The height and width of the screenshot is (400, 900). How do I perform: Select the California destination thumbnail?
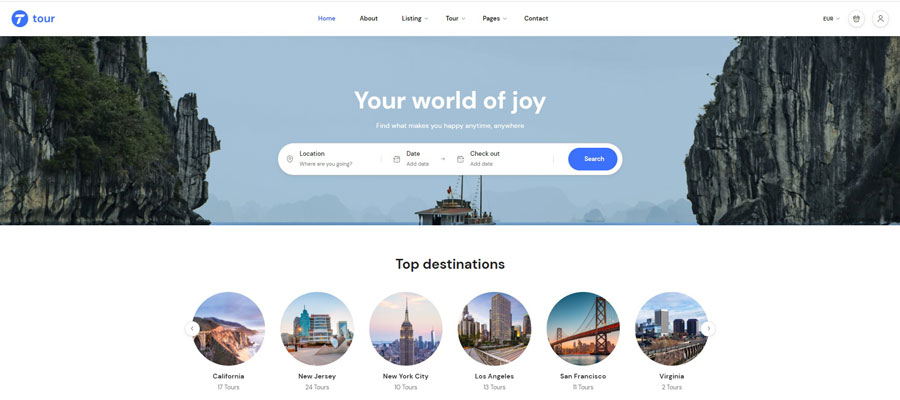228,329
